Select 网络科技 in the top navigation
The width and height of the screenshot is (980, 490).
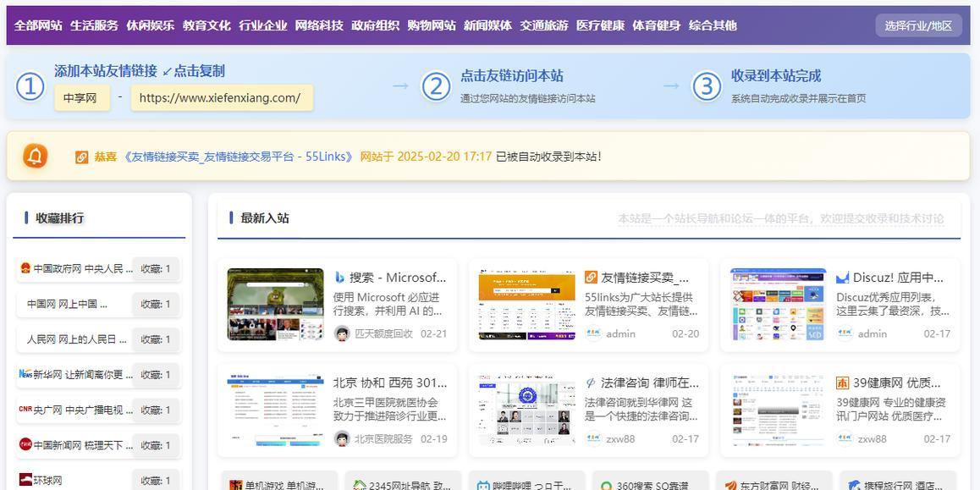click(x=319, y=25)
